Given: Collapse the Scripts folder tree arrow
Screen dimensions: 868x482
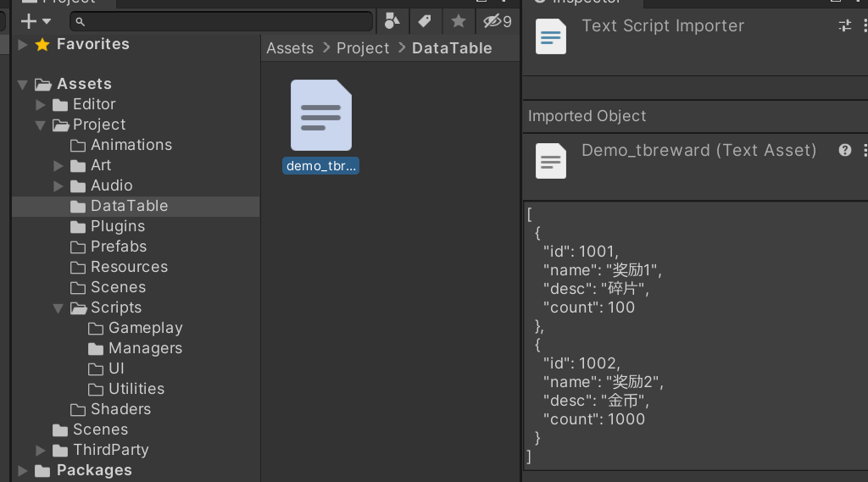Looking at the screenshot, I should pyautogui.click(x=58, y=308).
